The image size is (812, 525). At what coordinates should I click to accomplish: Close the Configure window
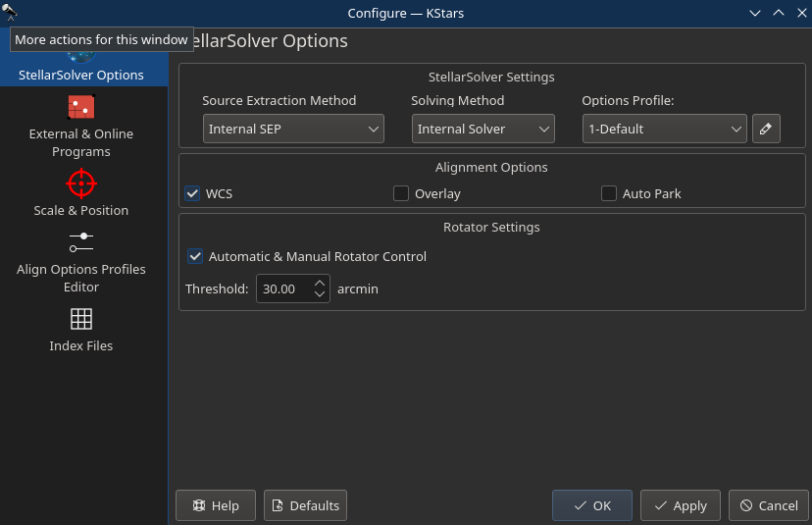(x=801, y=13)
